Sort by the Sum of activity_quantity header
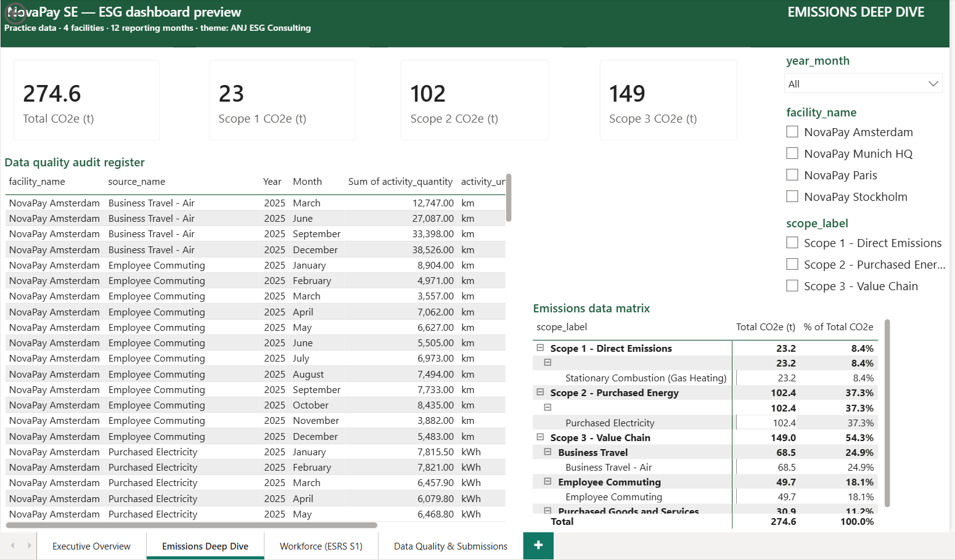955x560 pixels. (x=400, y=181)
